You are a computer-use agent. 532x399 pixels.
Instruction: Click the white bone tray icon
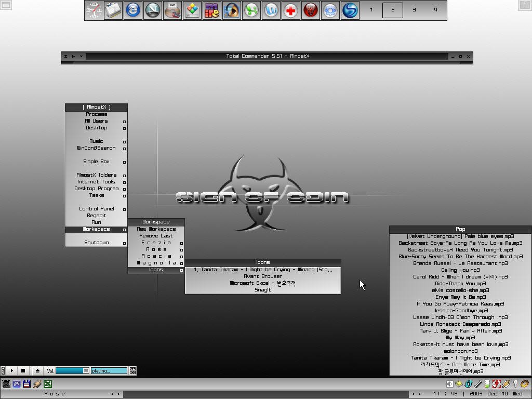[x=478, y=384]
